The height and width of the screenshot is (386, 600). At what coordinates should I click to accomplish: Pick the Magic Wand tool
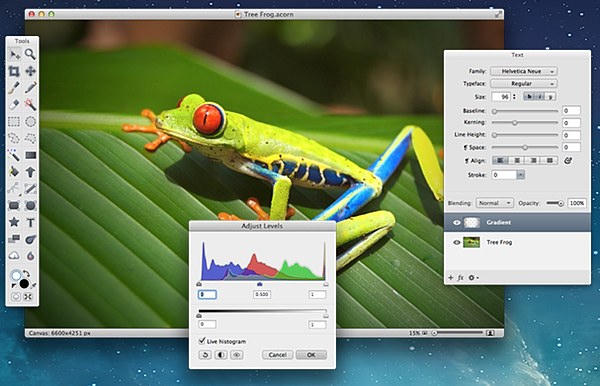14,155
